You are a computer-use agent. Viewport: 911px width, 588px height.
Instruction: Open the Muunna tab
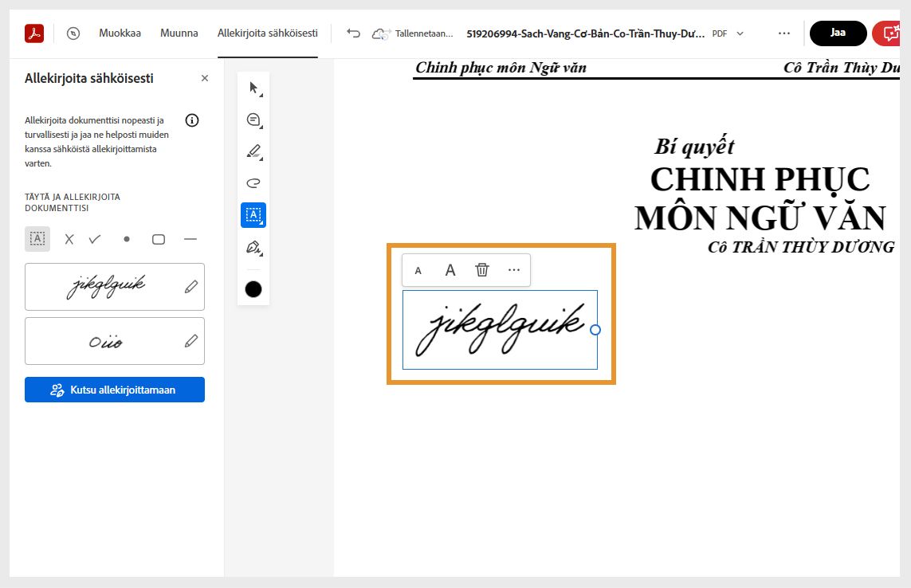click(x=179, y=33)
